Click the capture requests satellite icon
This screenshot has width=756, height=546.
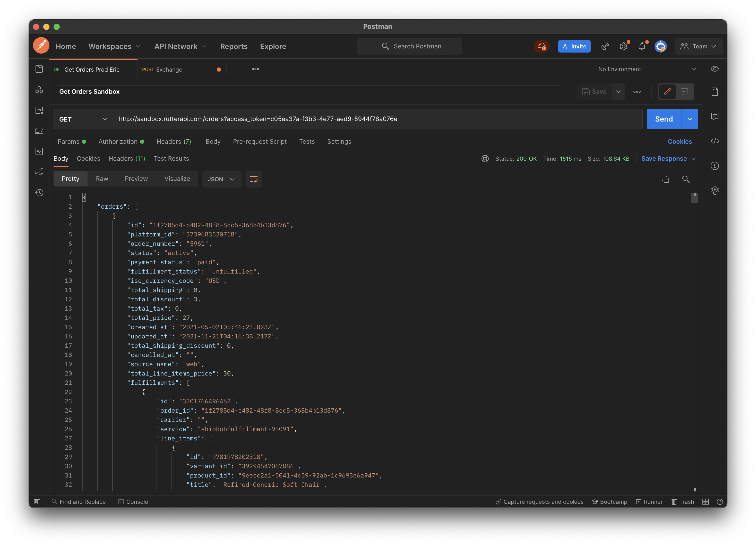(605, 46)
